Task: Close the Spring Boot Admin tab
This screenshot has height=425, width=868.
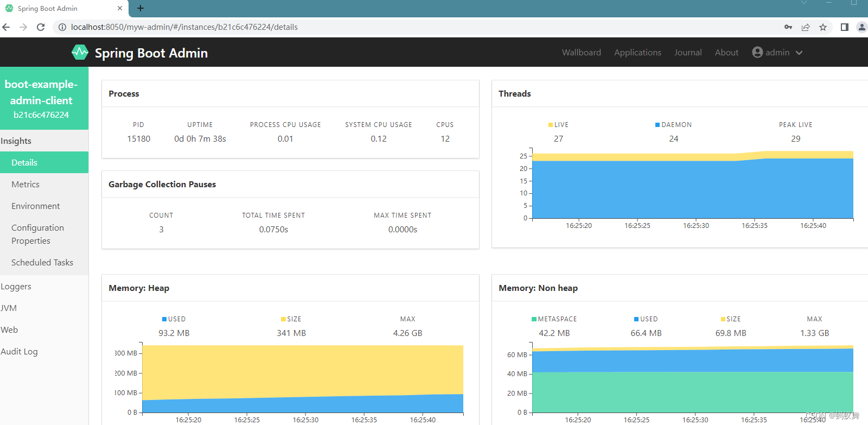Action: point(120,8)
